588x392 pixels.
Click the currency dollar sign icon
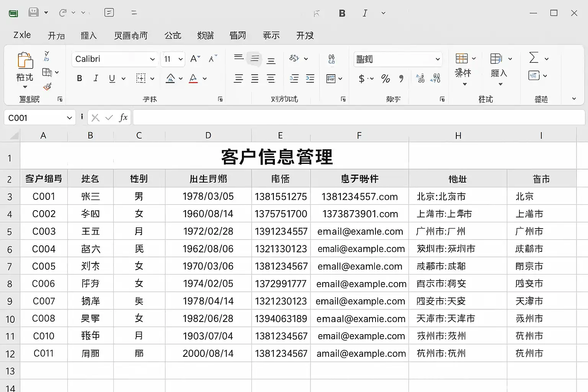click(361, 79)
